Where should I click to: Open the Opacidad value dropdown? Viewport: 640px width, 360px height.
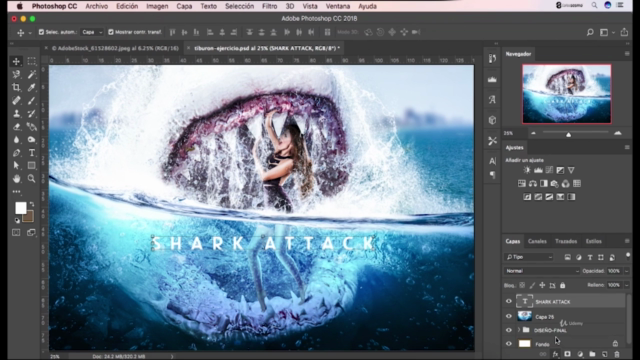point(627,271)
